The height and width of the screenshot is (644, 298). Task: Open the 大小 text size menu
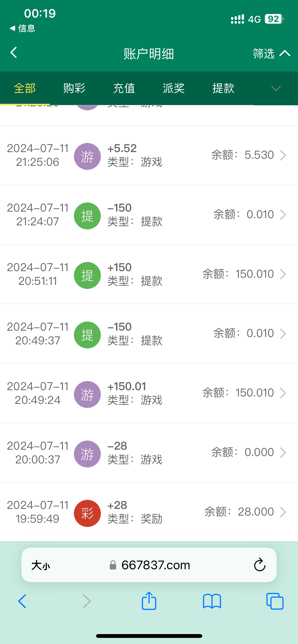(x=41, y=565)
